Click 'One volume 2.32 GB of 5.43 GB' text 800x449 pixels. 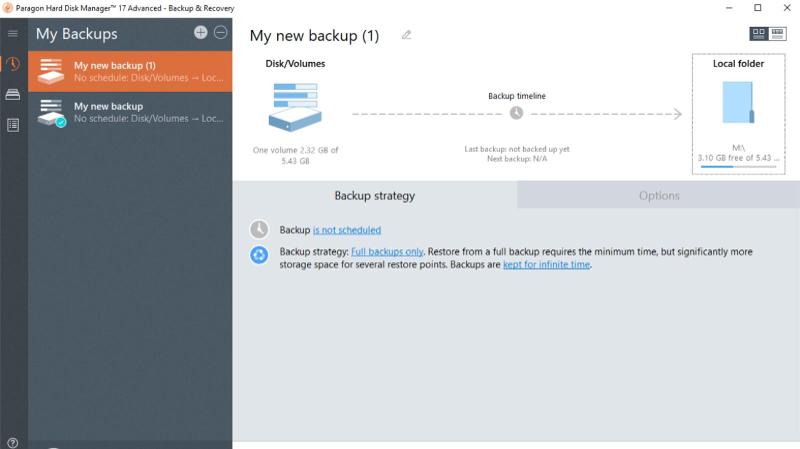point(295,155)
